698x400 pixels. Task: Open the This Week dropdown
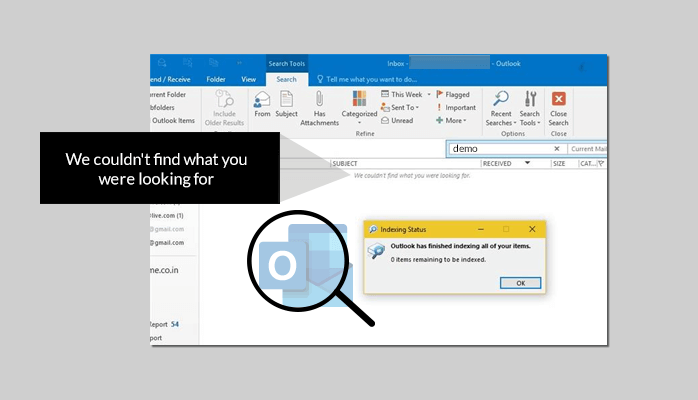(x=406, y=94)
